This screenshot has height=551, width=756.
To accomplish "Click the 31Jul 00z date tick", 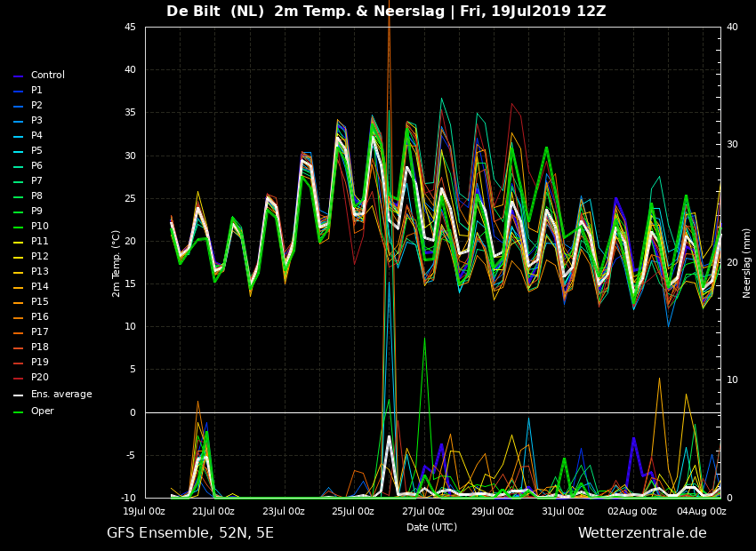I will pos(562,512).
